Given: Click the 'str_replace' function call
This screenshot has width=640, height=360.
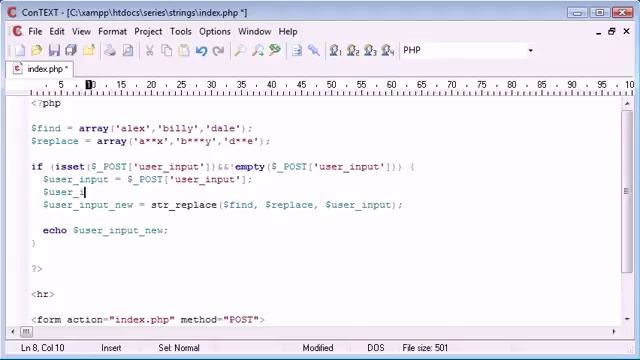Looking at the screenshot, I should click(x=184, y=205).
